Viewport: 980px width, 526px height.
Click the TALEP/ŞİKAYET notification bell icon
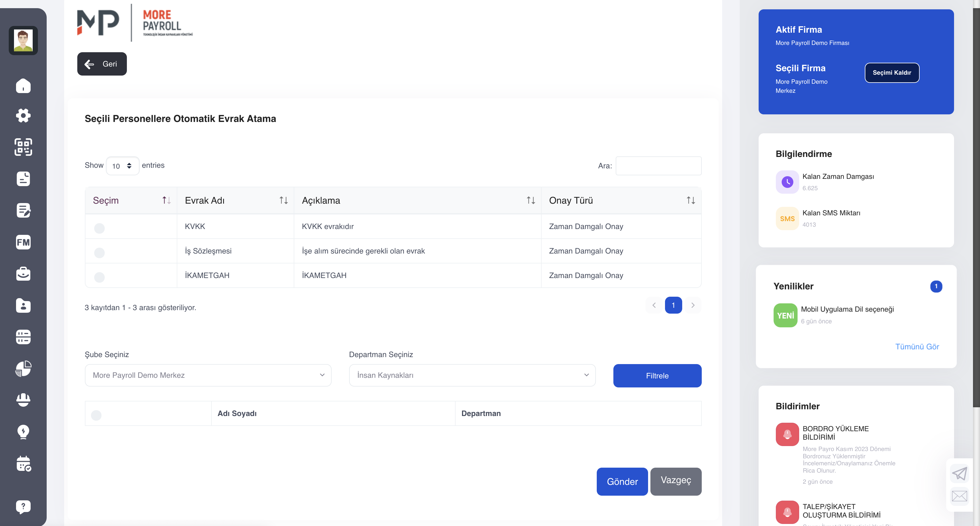(787, 512)
